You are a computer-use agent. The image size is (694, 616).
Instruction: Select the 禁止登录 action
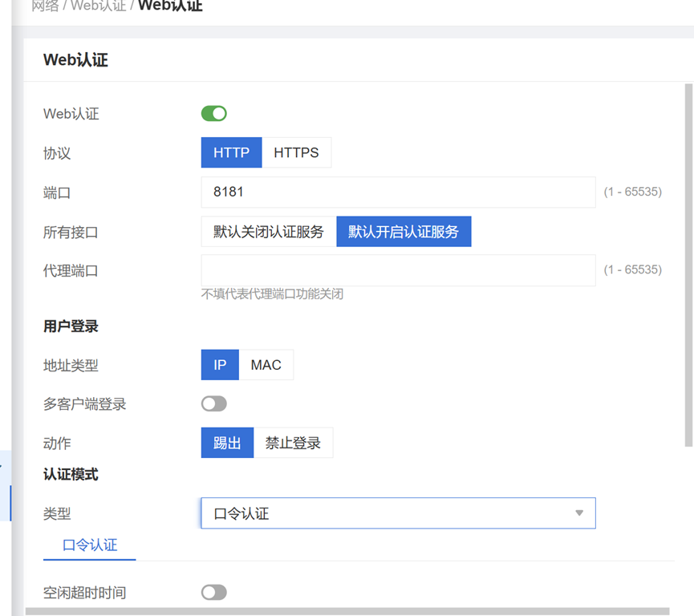tap(293, 443)
